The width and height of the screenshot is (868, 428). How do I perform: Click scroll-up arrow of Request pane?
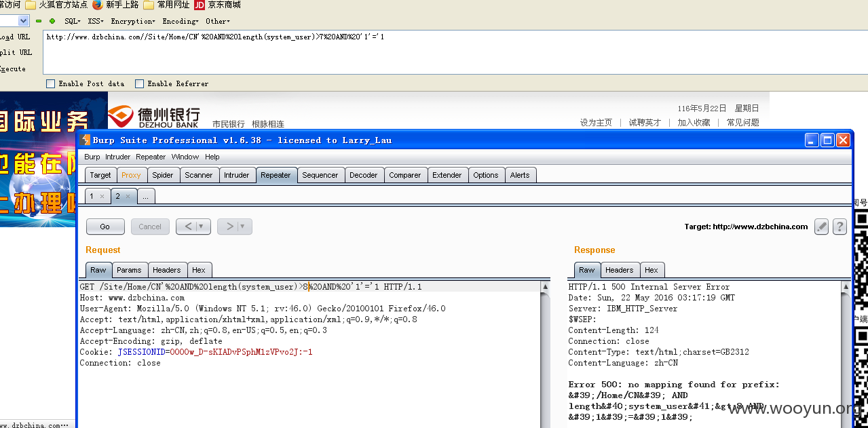(x=545, y=287)
